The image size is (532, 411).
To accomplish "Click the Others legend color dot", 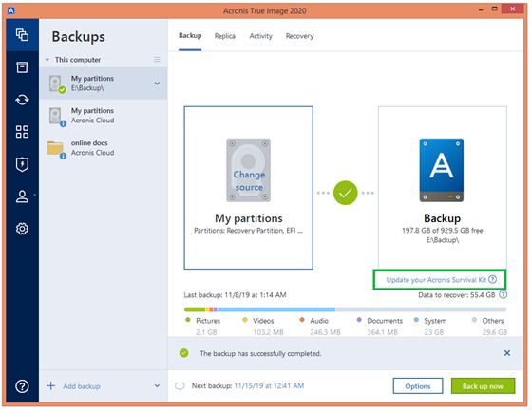I will (x=474, y=320).
